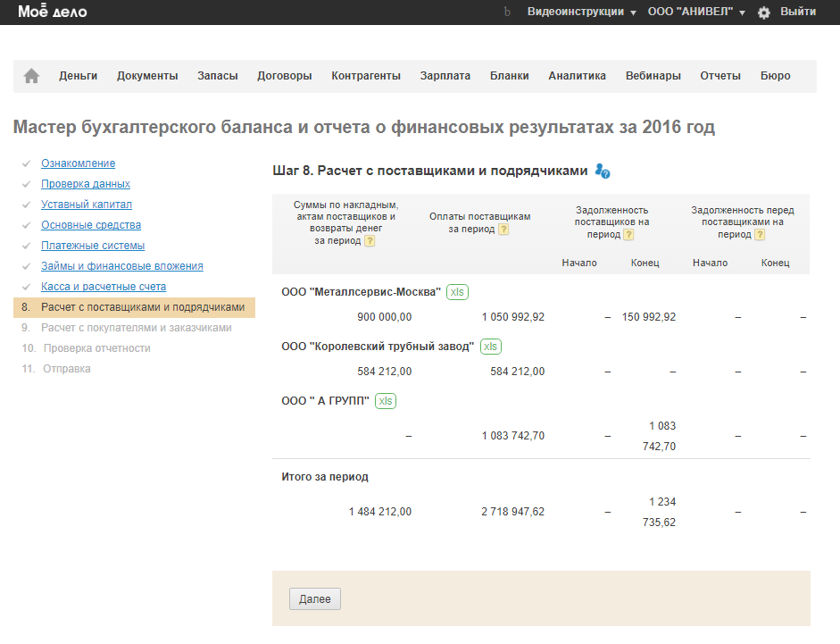Expand the Видеоинструкции dropdown
The height and width of the screenshot is (644, 840).
click(x=581, y=13)
